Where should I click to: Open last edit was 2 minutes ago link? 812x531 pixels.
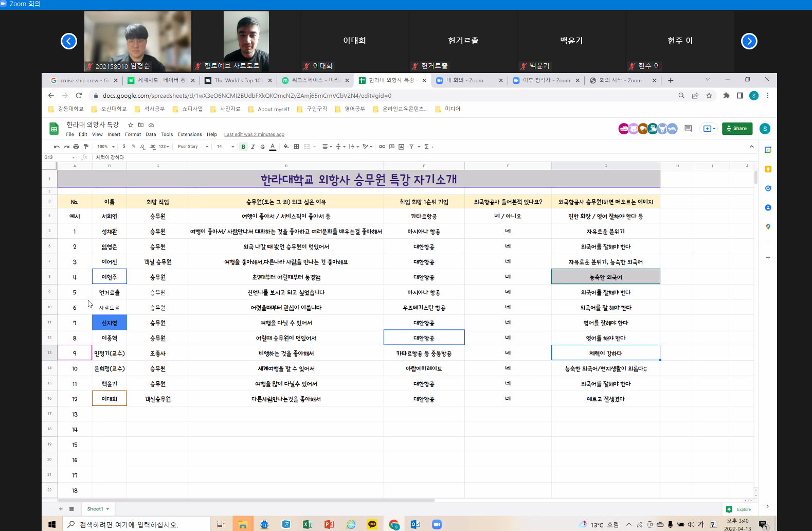pyautogui.click(x=254, y=134)
